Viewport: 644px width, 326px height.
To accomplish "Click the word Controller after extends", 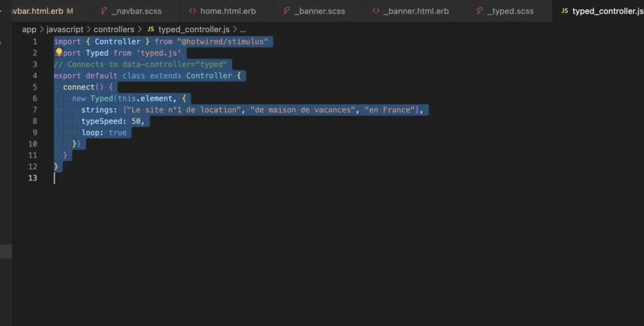I will (209, 75).
